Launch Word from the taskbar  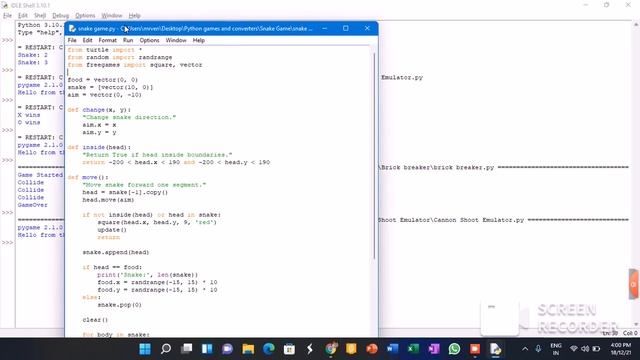pos(392,349)
